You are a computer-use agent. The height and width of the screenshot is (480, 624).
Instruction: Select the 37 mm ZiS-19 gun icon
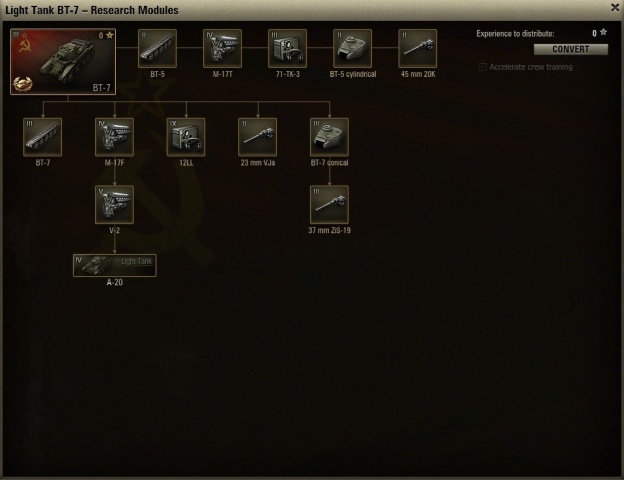point(330,205)
